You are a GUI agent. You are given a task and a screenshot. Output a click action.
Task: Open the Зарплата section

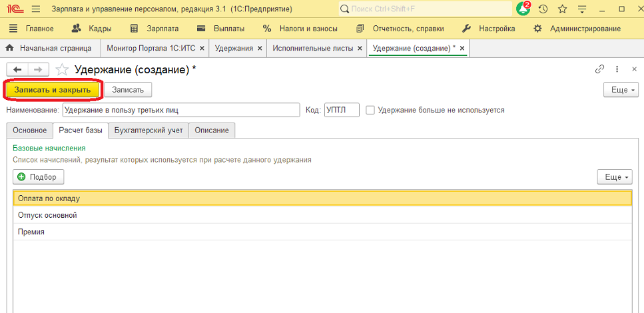pyautogui.click(x=155, y=29)
